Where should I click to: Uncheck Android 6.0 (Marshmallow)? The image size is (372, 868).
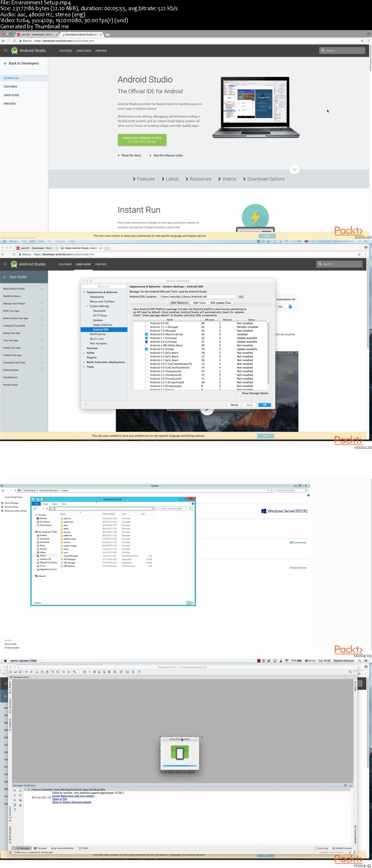(x=146, y=334)
